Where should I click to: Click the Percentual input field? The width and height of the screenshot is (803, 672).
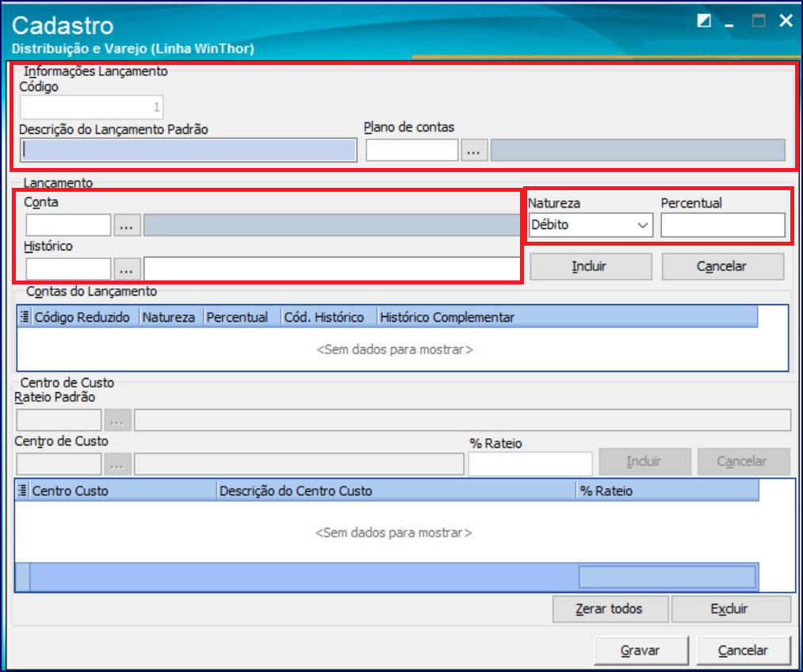[x=723, y=225]
